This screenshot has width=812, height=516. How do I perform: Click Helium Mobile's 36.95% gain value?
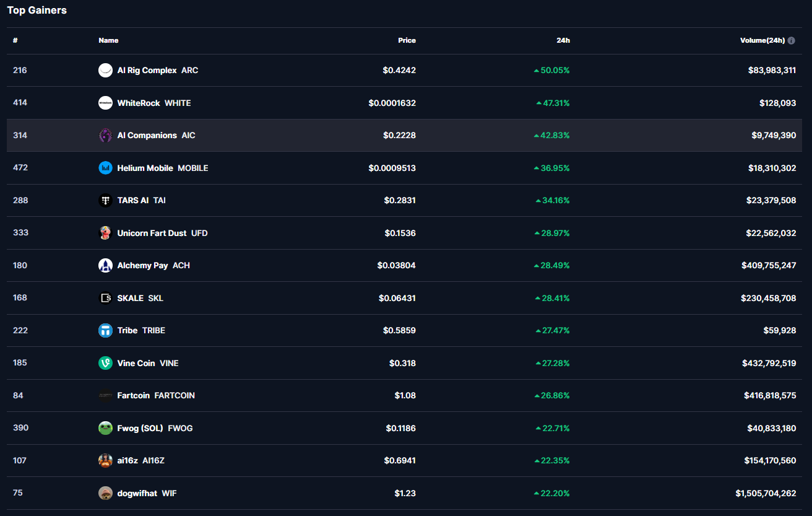(x=555, y=168)
